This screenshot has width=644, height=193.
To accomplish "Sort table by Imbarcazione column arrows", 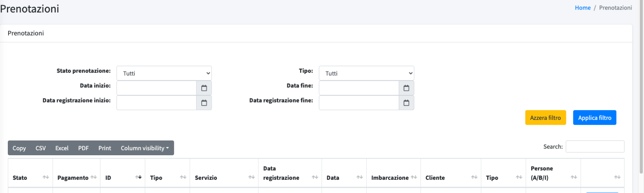I will point(414,177).
